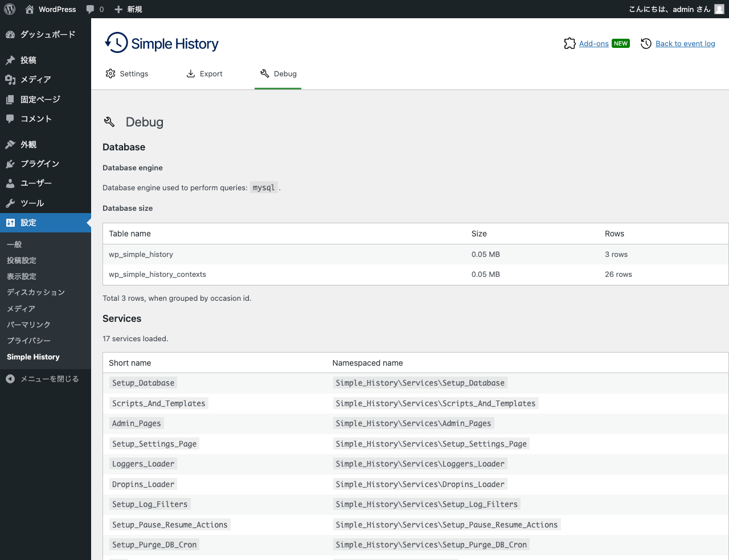Open 一般 settings submenu
Screen dimensions: 729x560
(14, 244)
